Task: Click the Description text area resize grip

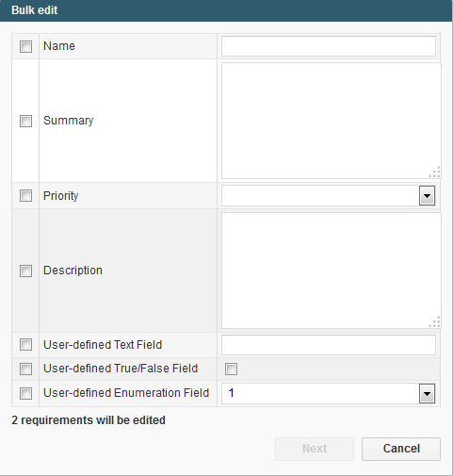Action: 435,322
